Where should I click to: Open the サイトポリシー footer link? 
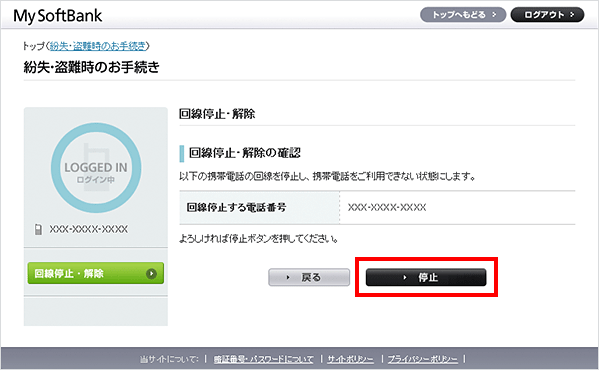point(351,359)
